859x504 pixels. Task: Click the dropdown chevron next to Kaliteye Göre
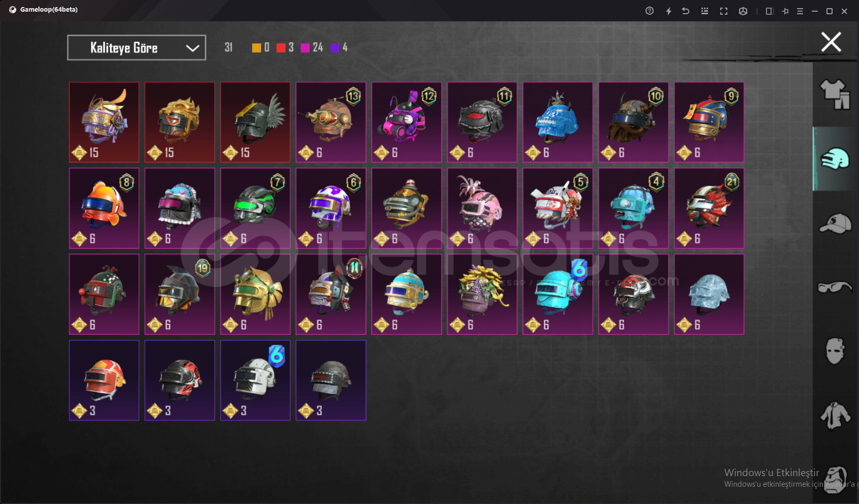[x=192, y=48]
